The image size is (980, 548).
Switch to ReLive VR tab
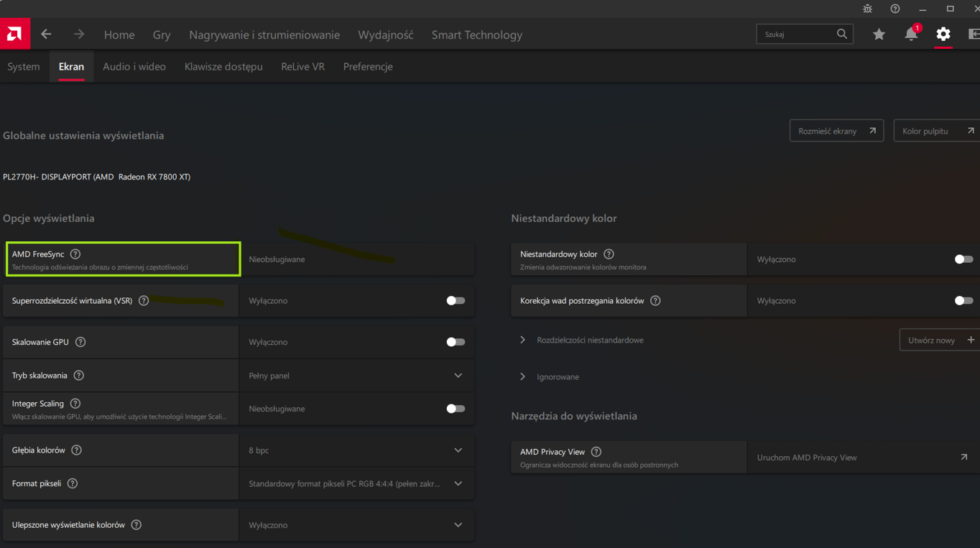click(302, 66)
